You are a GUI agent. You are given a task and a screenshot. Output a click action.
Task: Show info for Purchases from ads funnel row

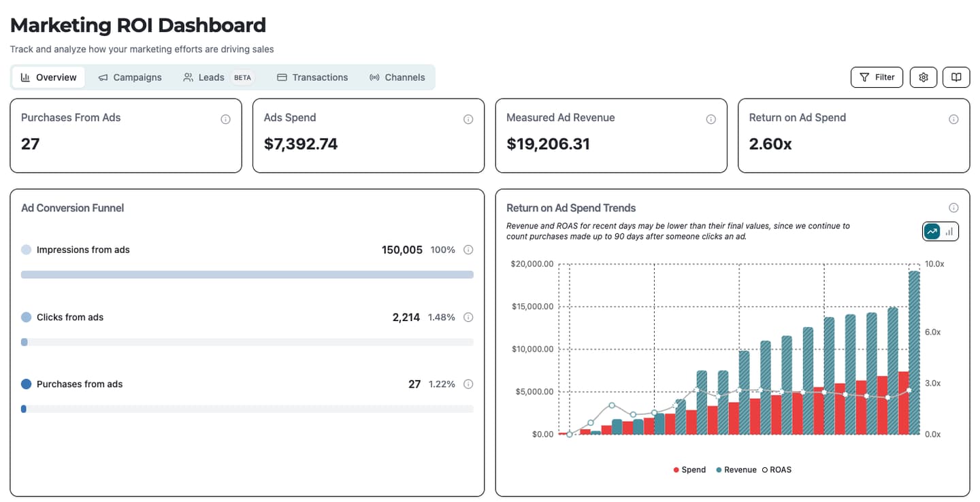pyautogui.click(x=468, y=384)
